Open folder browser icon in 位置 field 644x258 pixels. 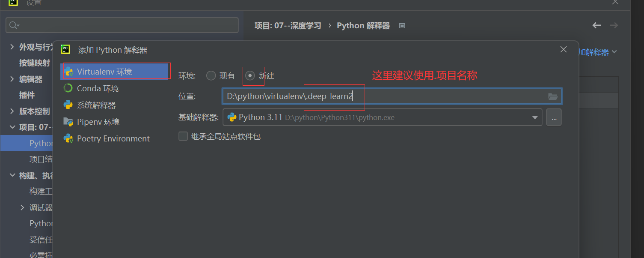click(553, 97)
